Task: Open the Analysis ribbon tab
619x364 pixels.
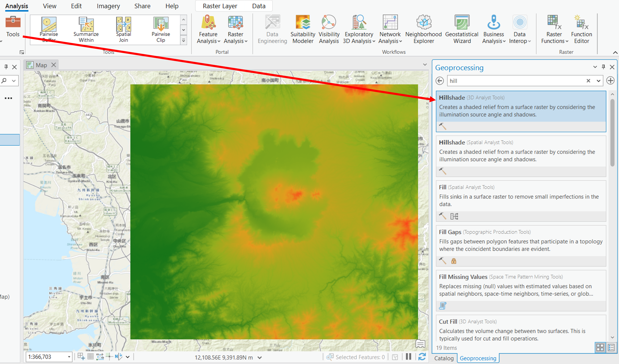Action: click(x=17, y=6)
